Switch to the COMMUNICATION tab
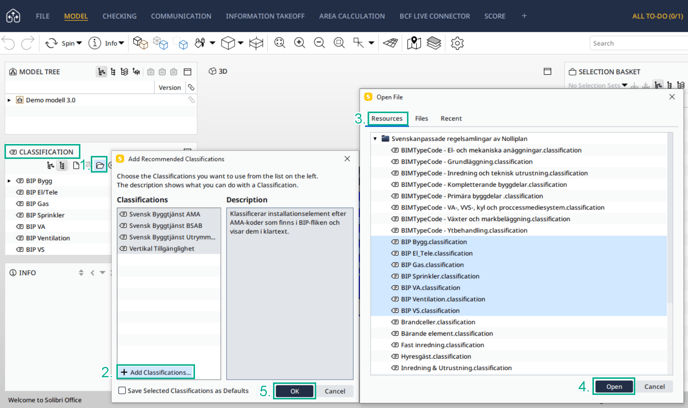Viewport: 688px width, 408px height. point(181,16)
